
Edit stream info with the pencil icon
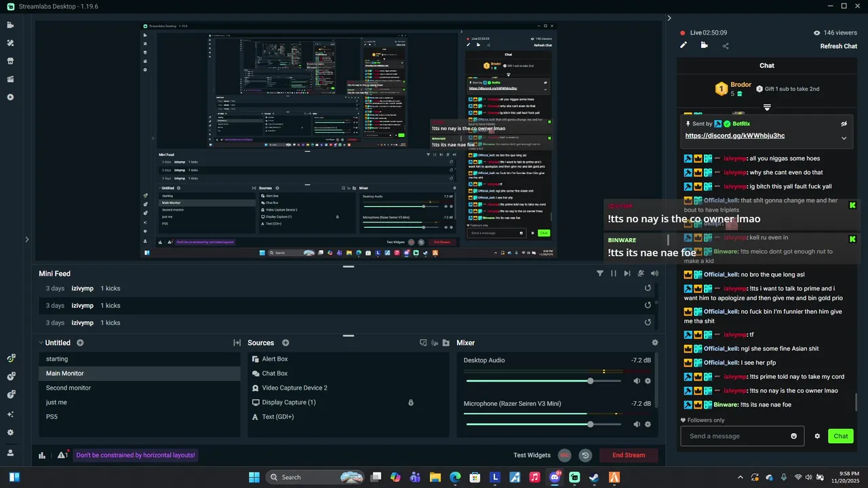click(x=684, y=45)
